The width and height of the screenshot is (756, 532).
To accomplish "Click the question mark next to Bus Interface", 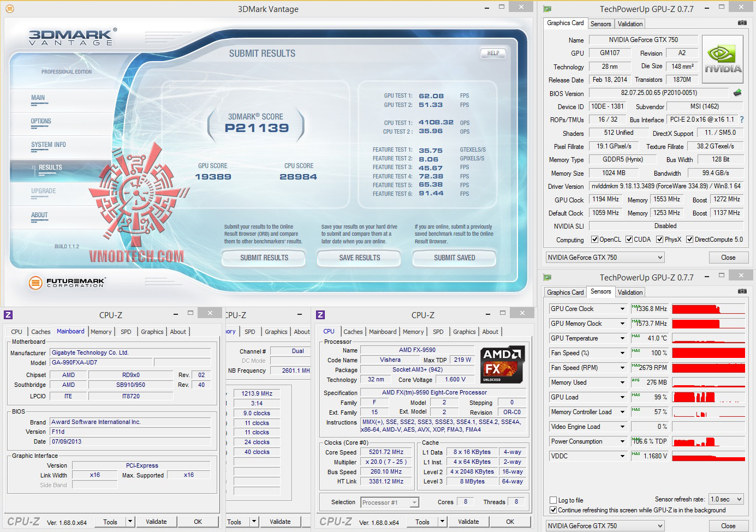I will coord(742,119).
